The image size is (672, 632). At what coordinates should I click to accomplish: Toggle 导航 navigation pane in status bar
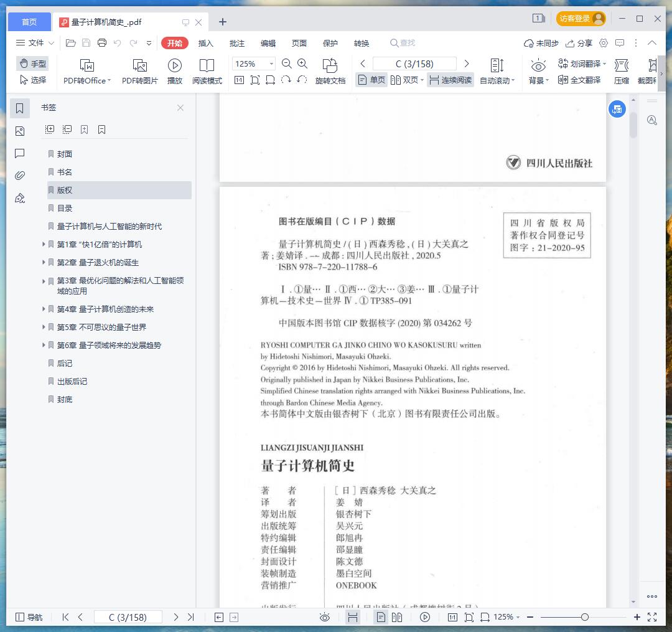point(29,617)
